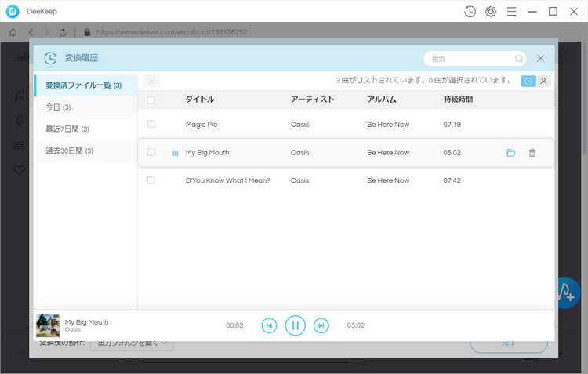Select the 今日 (3) filter
Screen dimensions: 588x374
[86, 107]
